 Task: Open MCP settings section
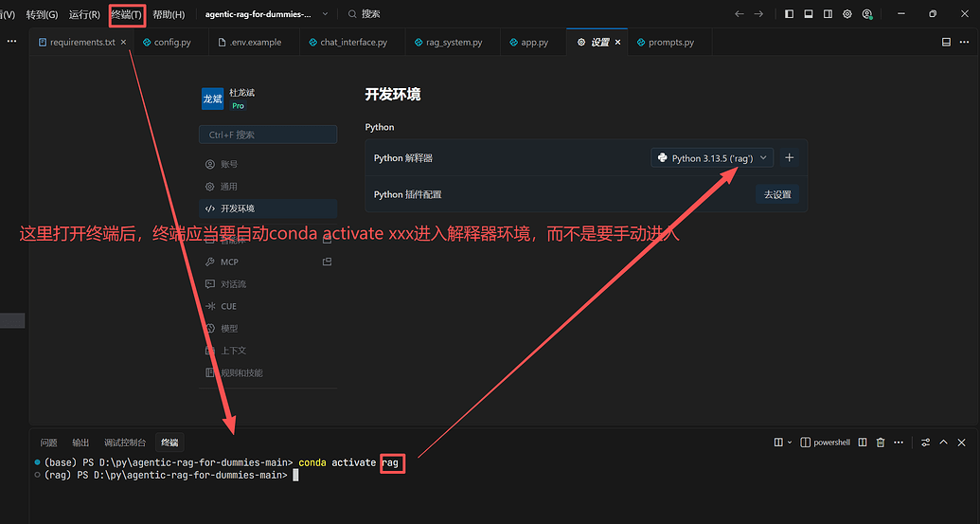tap(268, 262)
